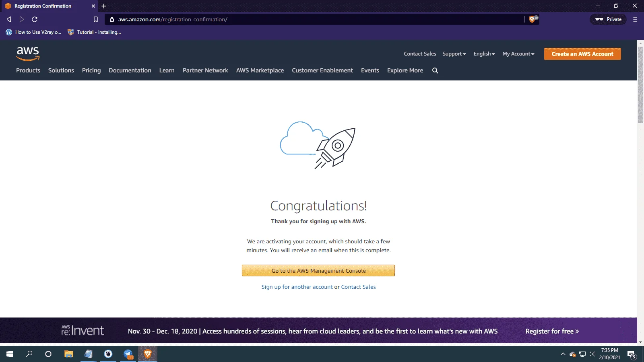Click Contact Sales link below the console button

(x=358, y=287)
